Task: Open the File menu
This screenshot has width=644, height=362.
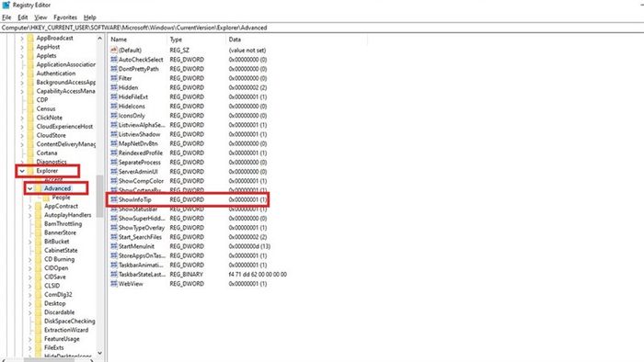Action: click(x=6, y=17)
